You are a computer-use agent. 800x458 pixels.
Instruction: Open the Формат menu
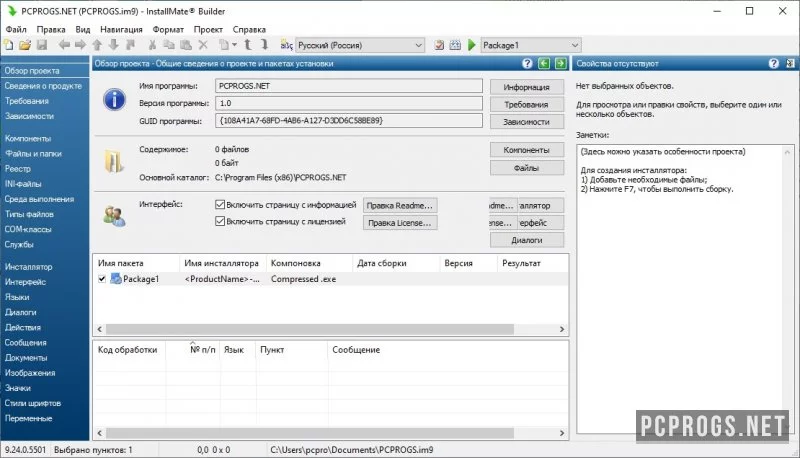[x=168, y=30]
